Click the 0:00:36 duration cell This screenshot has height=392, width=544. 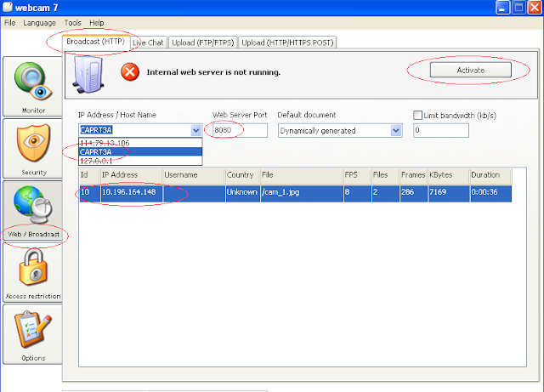pos(490,193)
